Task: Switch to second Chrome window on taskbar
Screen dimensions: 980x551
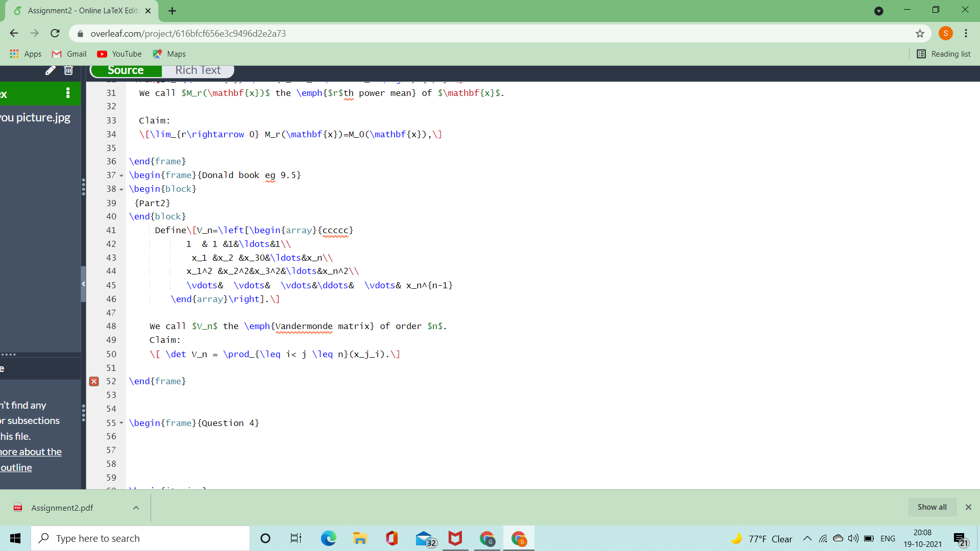Action: (x=519, y=538)
